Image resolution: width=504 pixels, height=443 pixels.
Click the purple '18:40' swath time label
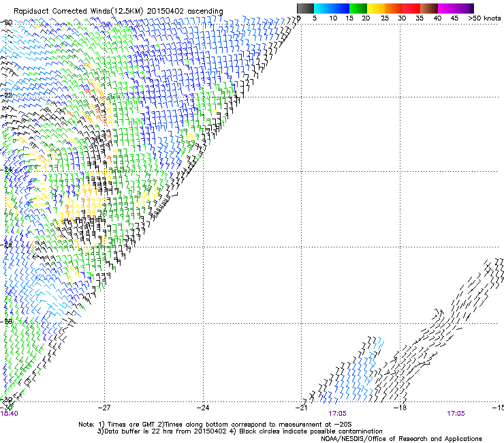[x=10, y=414]
